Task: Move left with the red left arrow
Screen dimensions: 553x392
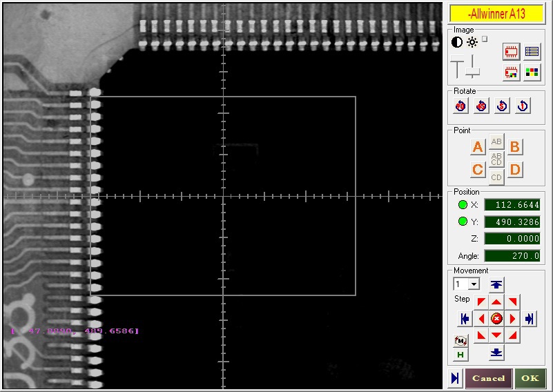Action: coord(481,319)
